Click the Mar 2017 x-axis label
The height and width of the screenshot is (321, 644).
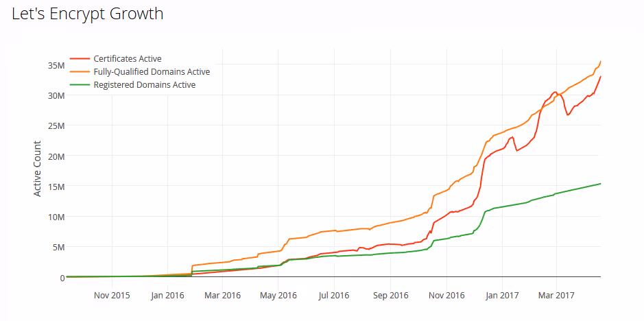556,296
